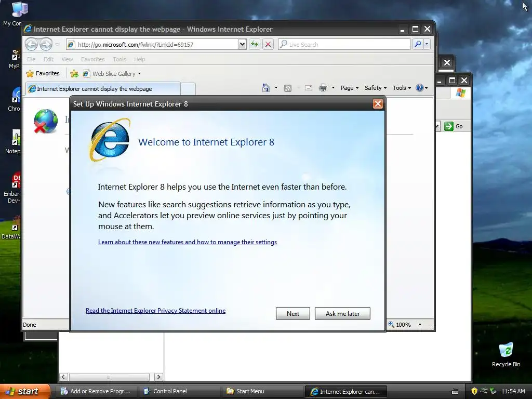This screenshot has height=399, width=532.
Task: Open the zoom level dropdown arrow
Action: [420, 324]
